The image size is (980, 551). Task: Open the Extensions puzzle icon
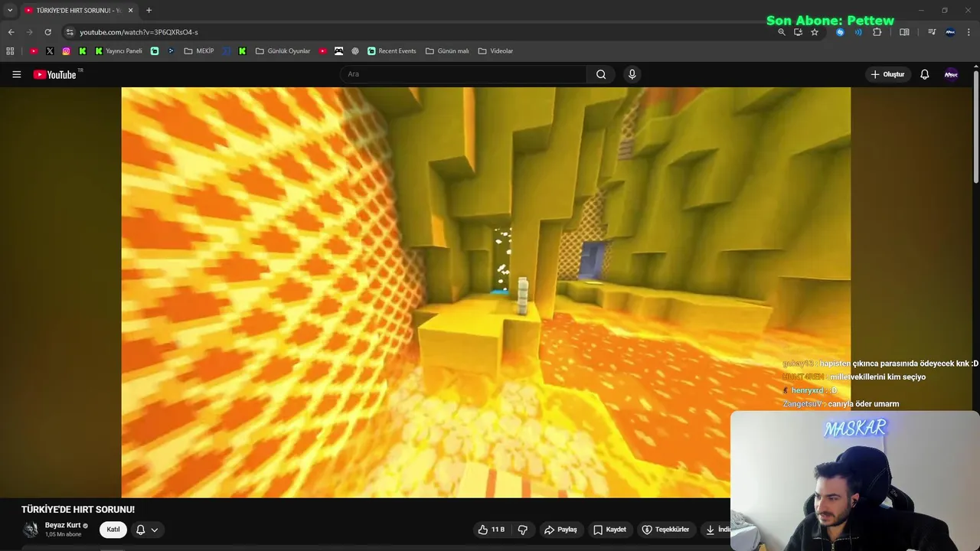coord(877,32)
